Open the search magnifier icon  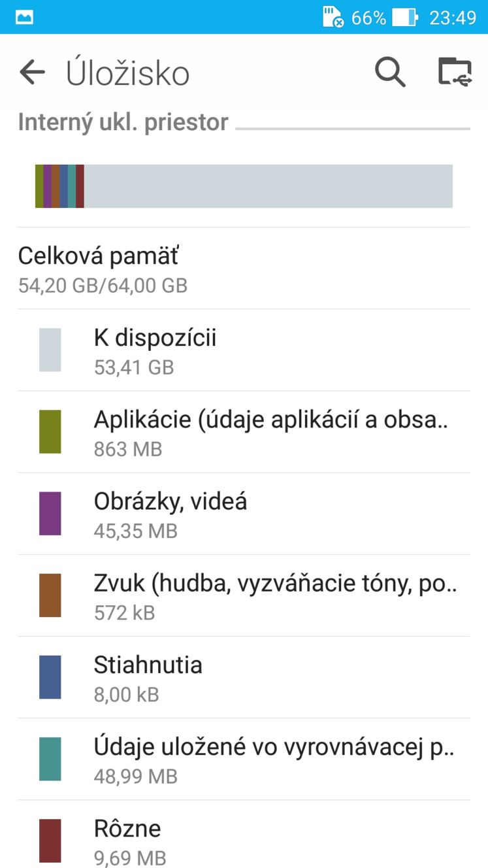click(390, 72)
